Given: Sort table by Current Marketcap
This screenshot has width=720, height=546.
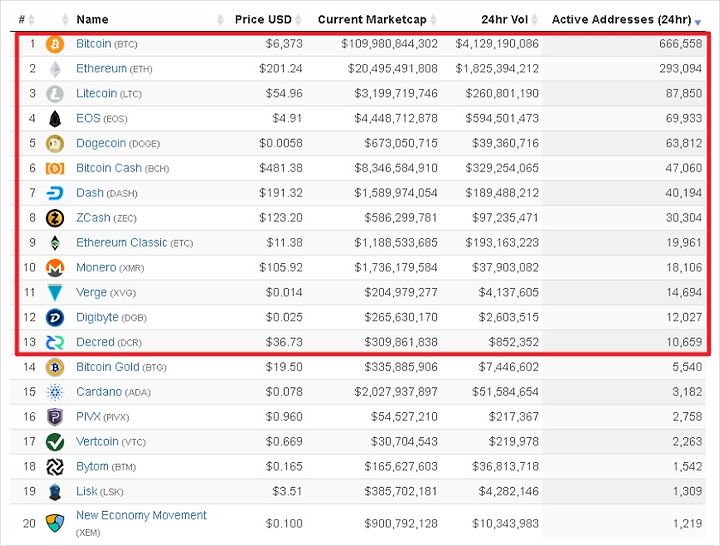Looking at the screenshot, I should pyautogui.click(x=377, y=20).
